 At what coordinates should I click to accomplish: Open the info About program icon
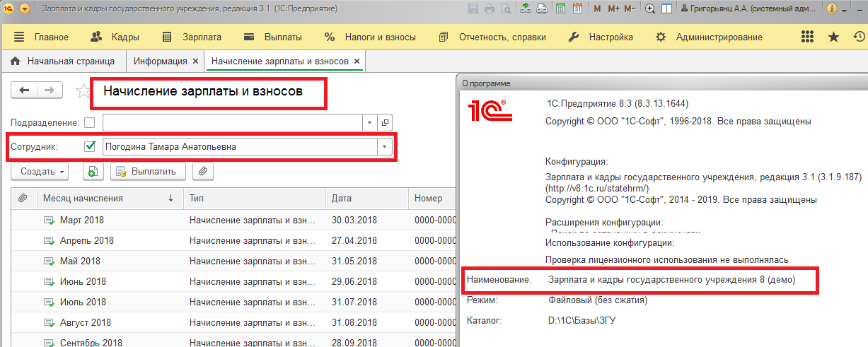(832, 9)
